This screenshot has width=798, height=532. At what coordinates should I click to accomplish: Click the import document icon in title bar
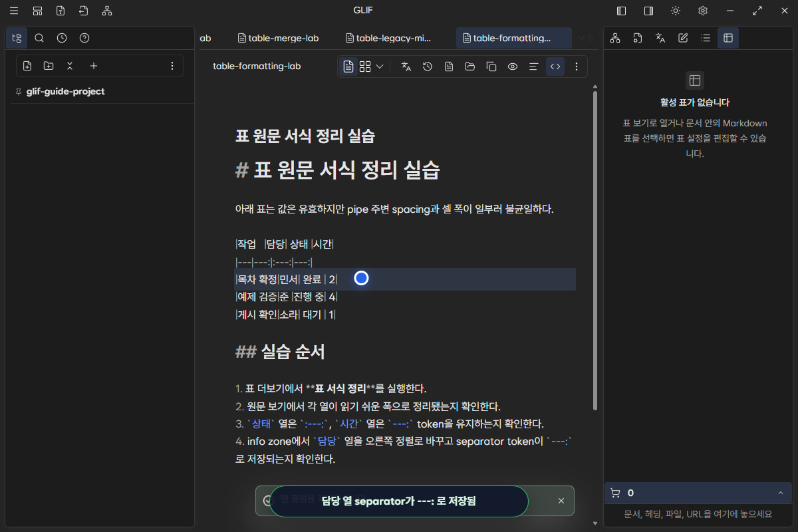pos(83,11)
